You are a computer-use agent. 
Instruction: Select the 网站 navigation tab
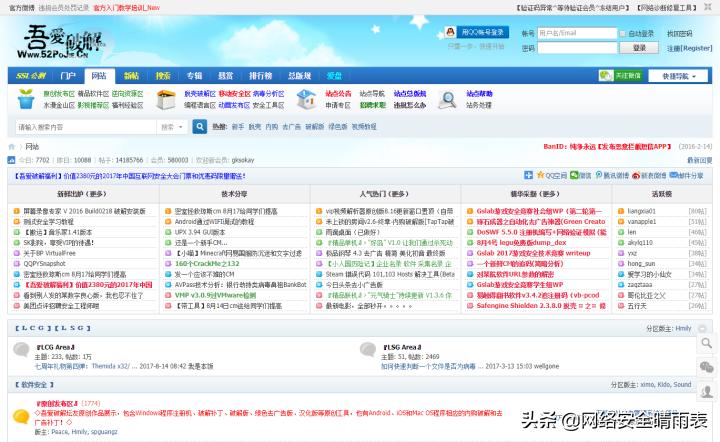(99, 76)
